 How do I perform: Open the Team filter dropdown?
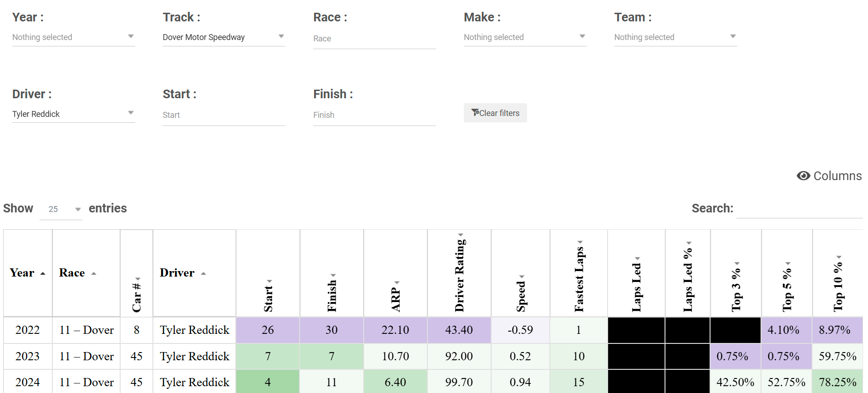[x=675, y=37]
